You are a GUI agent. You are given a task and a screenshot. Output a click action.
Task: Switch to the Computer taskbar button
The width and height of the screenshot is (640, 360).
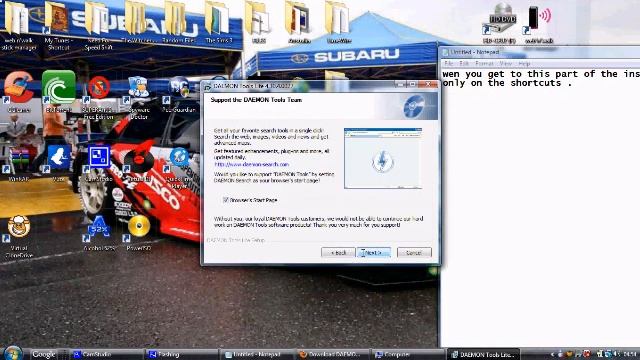pyautogui.click(x=407, y=354)
